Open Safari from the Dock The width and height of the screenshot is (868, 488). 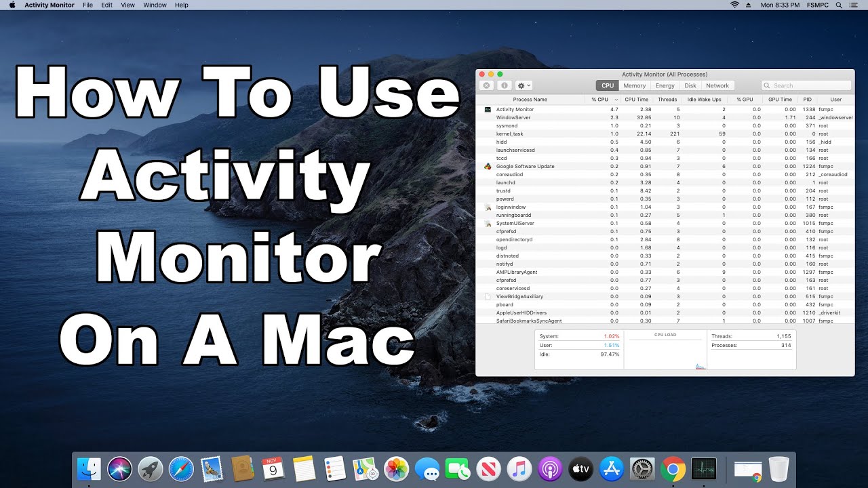pyautogui.click(x=181, y=469)
